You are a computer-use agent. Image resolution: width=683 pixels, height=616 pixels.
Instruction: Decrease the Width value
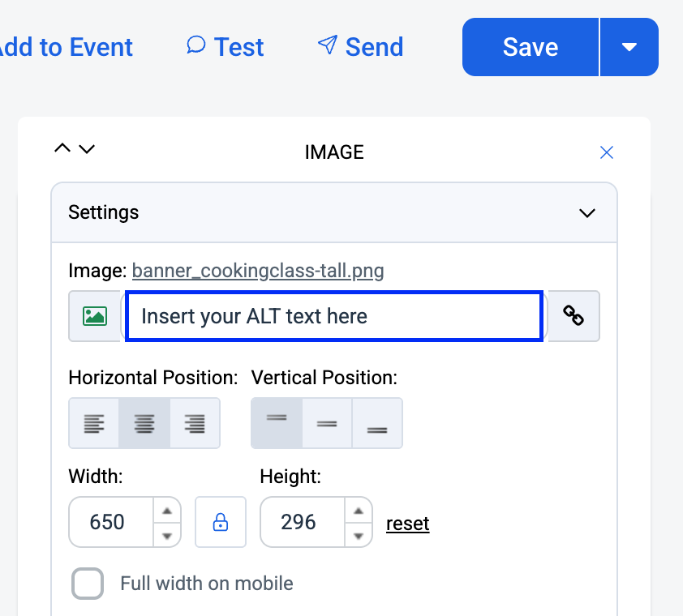coord(167,535)
